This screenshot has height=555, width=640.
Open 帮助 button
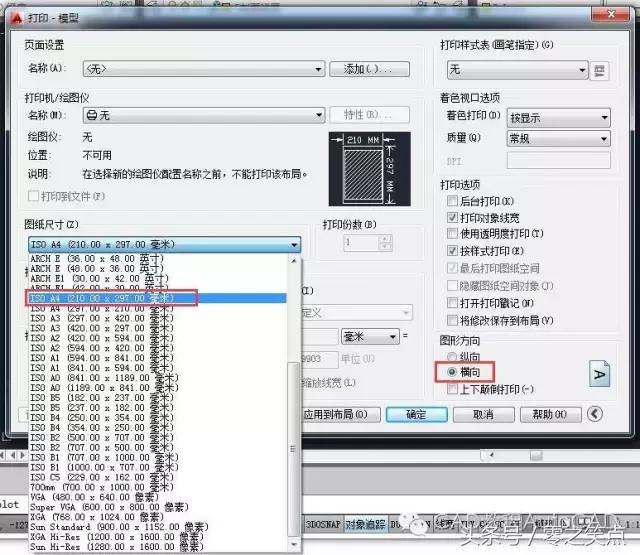point(550,415)
